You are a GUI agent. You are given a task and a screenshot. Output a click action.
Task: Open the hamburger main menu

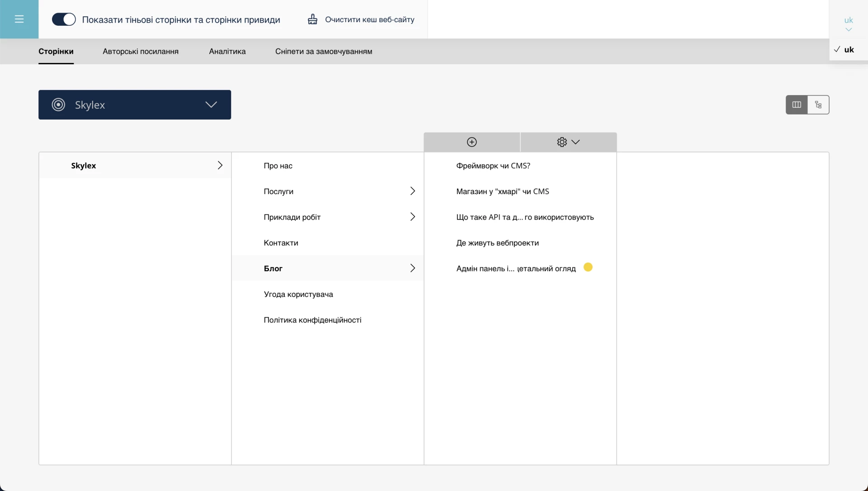click(19, 19)
